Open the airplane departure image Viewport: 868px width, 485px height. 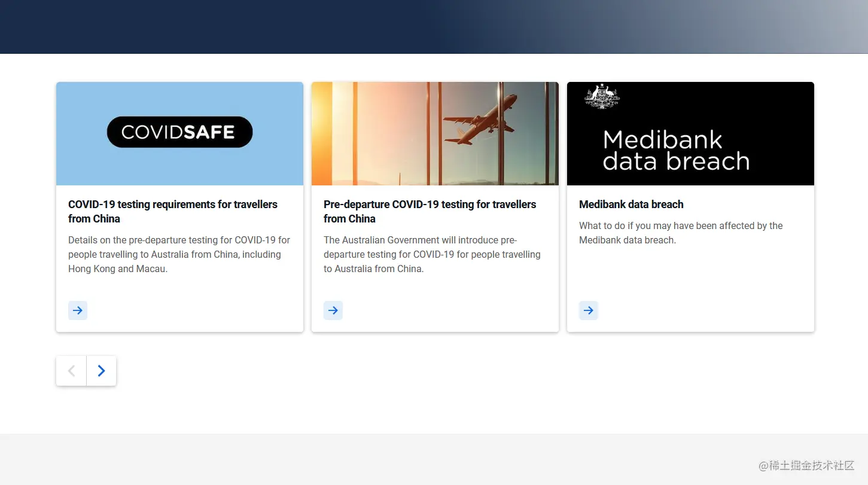[435, 133]
